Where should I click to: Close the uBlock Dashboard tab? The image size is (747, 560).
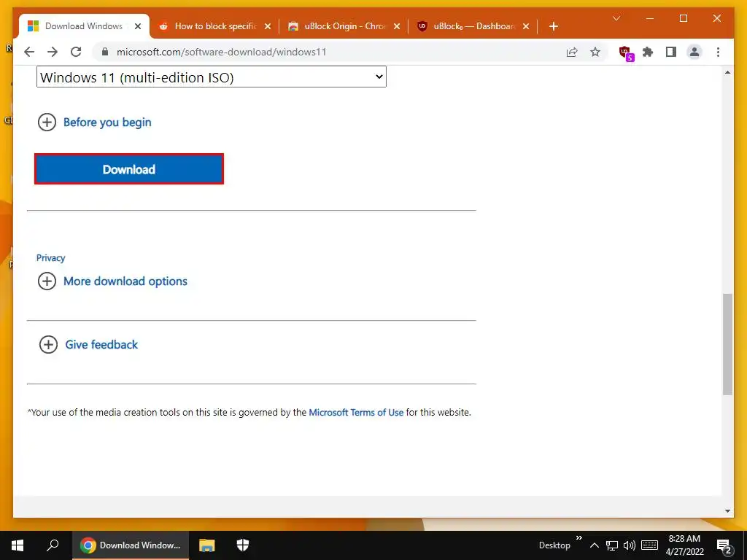click(526, 26)
